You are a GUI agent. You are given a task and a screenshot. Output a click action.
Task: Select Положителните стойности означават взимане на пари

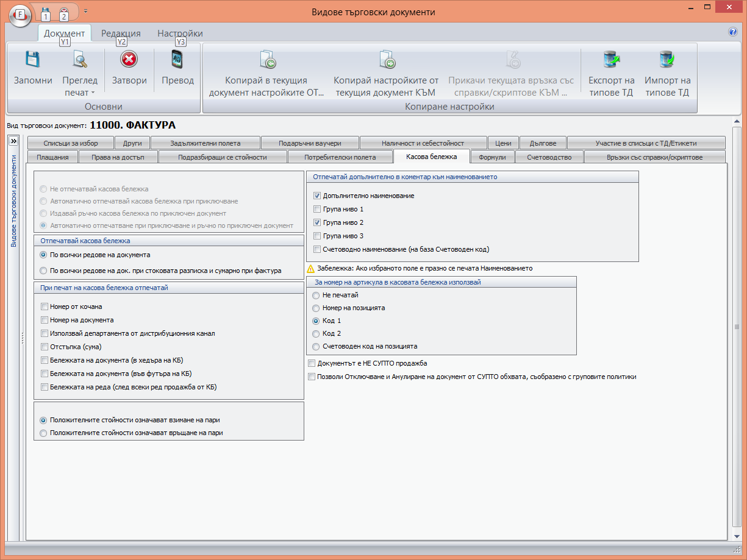[x=43, y=420]
